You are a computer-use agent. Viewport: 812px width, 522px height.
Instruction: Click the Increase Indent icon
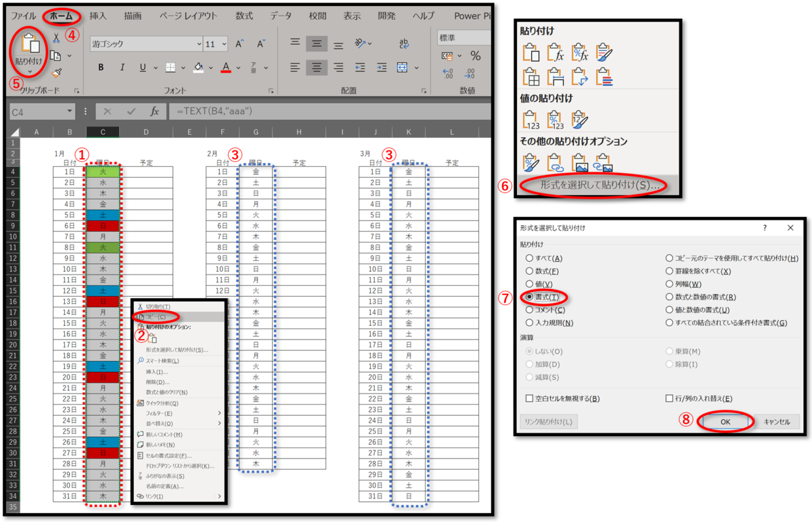(x=382, y=67)
